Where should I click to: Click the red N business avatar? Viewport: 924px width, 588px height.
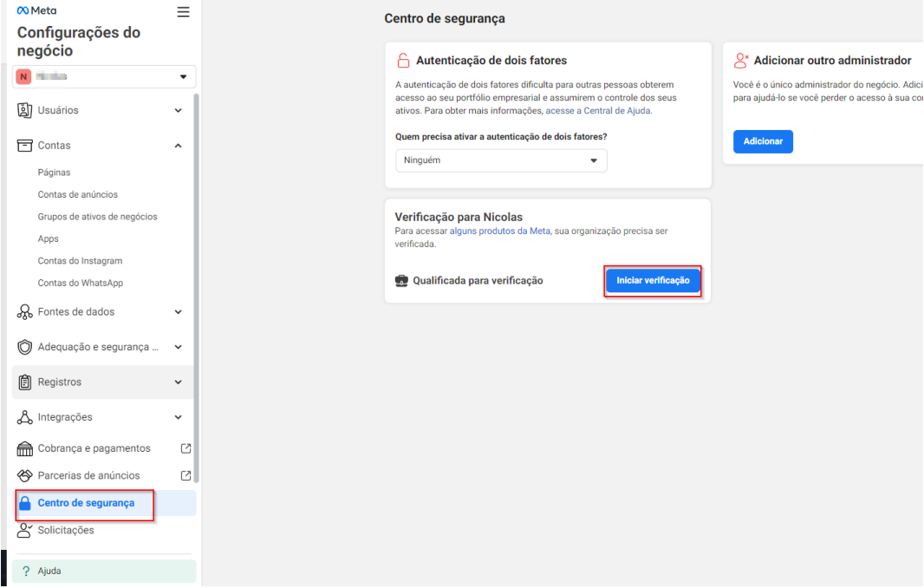coord(23,76)
